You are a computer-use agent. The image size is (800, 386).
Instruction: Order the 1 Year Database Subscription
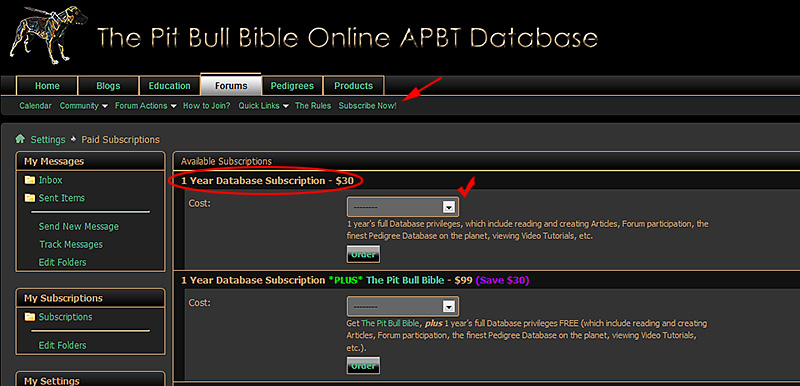(x=363, y=254)
